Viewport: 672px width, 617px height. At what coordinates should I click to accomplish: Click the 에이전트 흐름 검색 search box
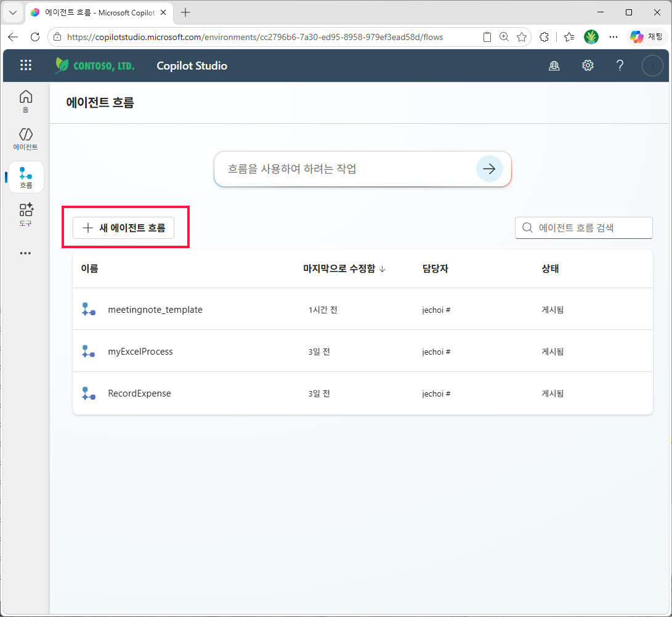click(x=584, y=227)
